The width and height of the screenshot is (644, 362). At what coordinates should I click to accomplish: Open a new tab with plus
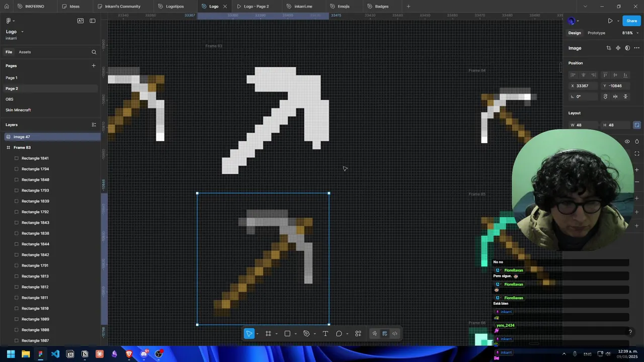(x=408, y=7)
